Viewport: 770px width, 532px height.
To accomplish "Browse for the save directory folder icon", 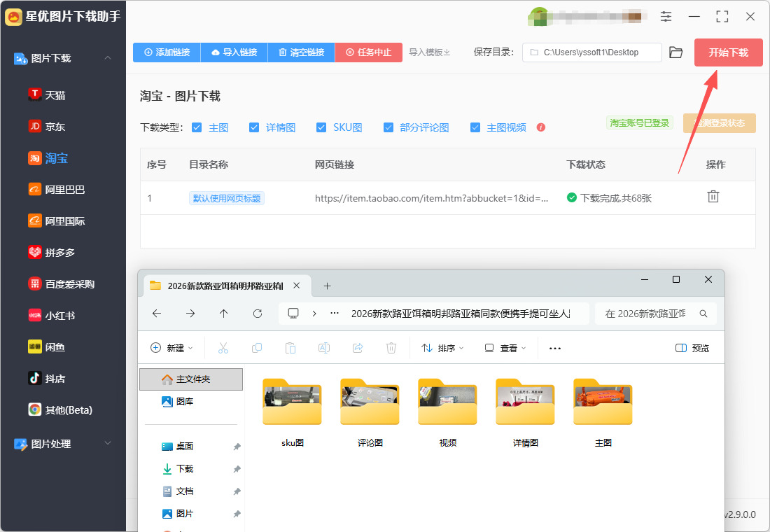I will [676, 52].
